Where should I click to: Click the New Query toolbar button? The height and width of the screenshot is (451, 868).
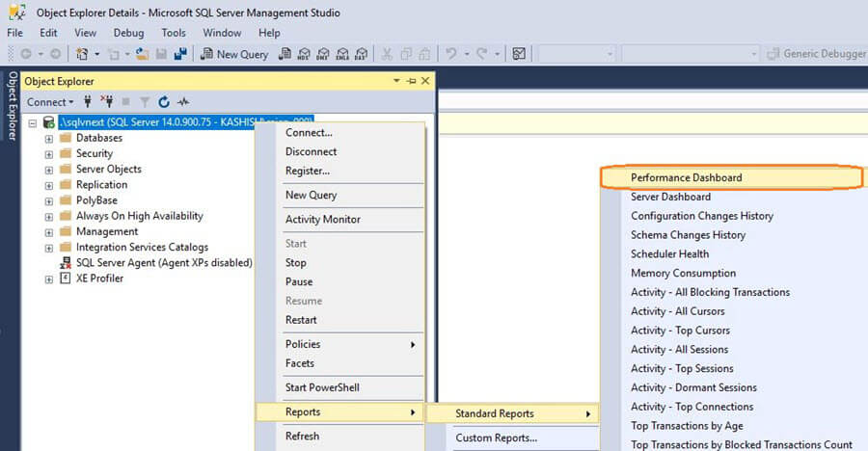234,54
